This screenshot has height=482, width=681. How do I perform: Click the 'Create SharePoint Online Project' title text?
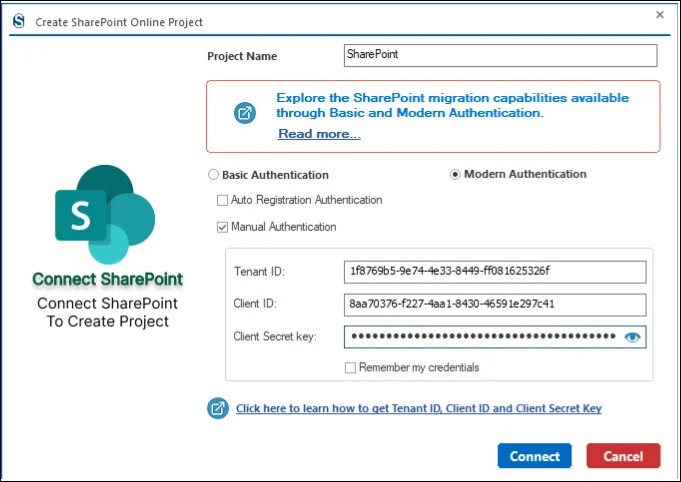pos(119,22)
